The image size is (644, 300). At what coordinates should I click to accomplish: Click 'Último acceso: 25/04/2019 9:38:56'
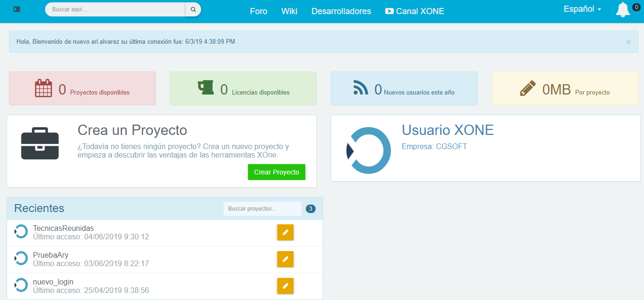point(91,291)
